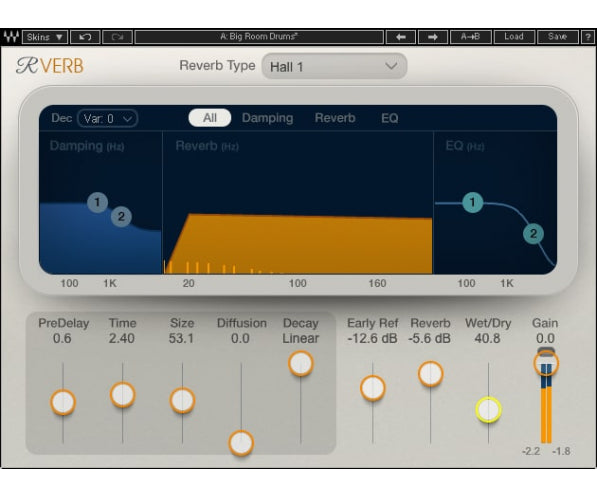Click the Decay Linear slider knob

pyautogui.click(x=301, y=364)
